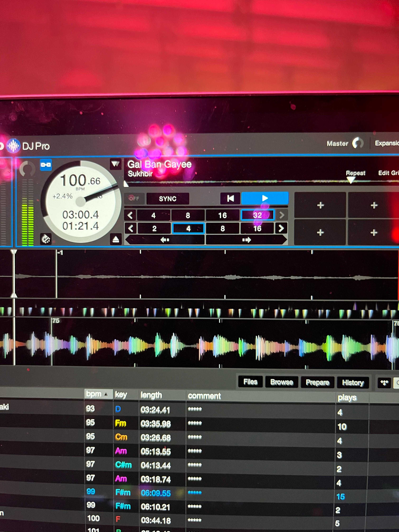
Task: Click the beat jump backward arrow
Action: click(x=165, y=240)
